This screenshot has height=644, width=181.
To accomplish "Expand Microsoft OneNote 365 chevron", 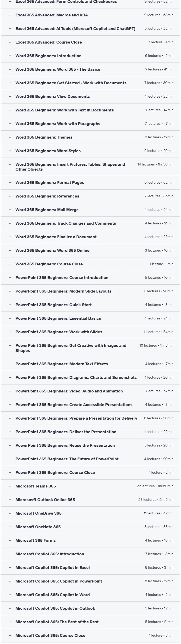I will tap(10, 527).
